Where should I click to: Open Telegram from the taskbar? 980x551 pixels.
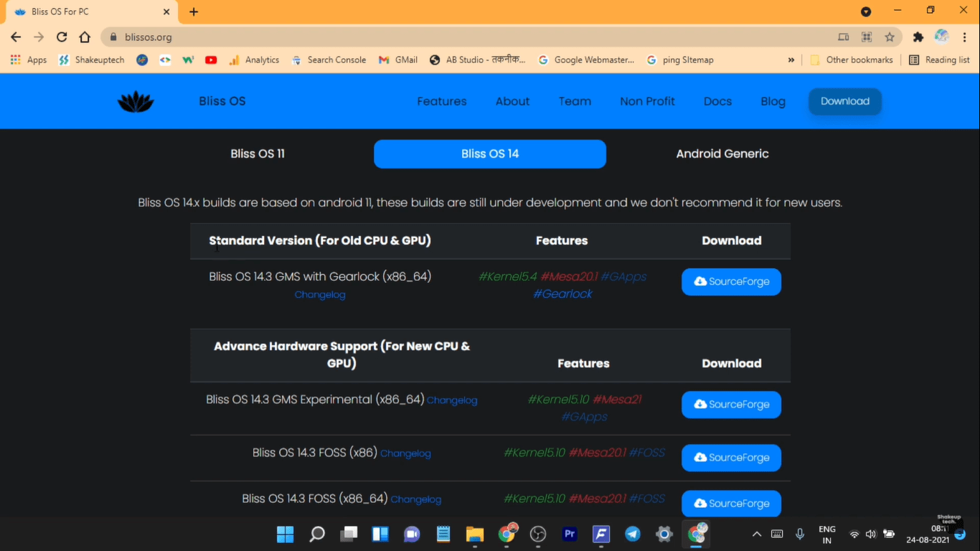632,534
